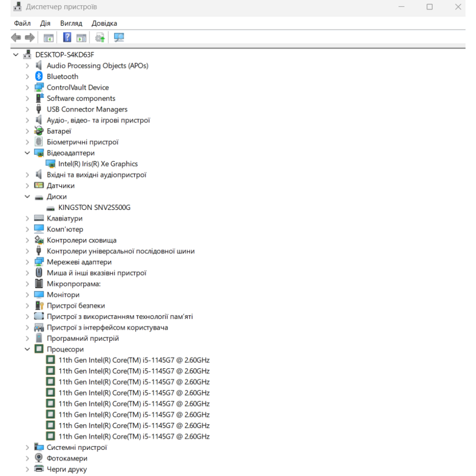Image resolution: width=476 pixels, height=476 pixels.
Task: Click the Help question mark toolbar icon
Action: [67, 37]
